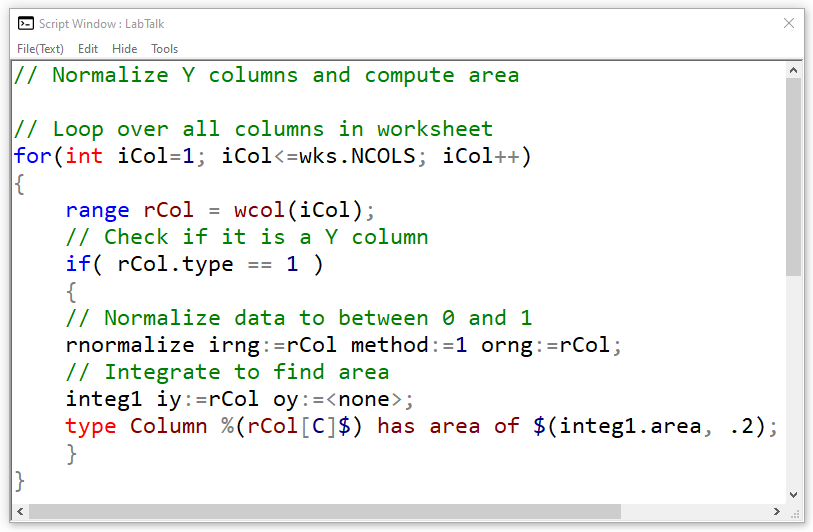Open the Edit menu
The image size is (813, 532).
[x=88, y=48]
